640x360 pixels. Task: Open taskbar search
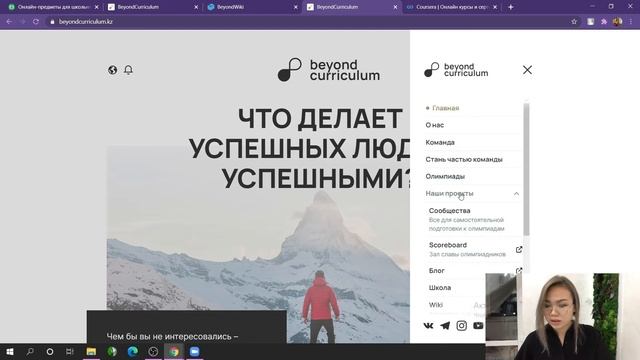[30, 351]
